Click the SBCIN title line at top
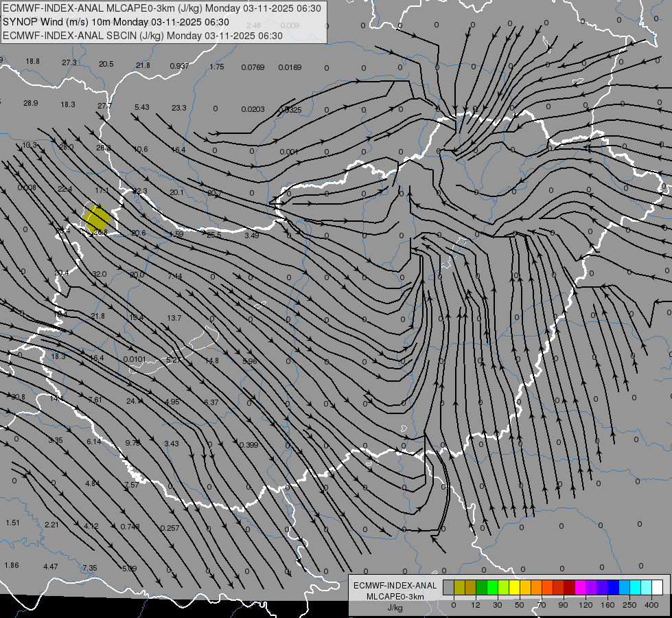 coord(143,36)
